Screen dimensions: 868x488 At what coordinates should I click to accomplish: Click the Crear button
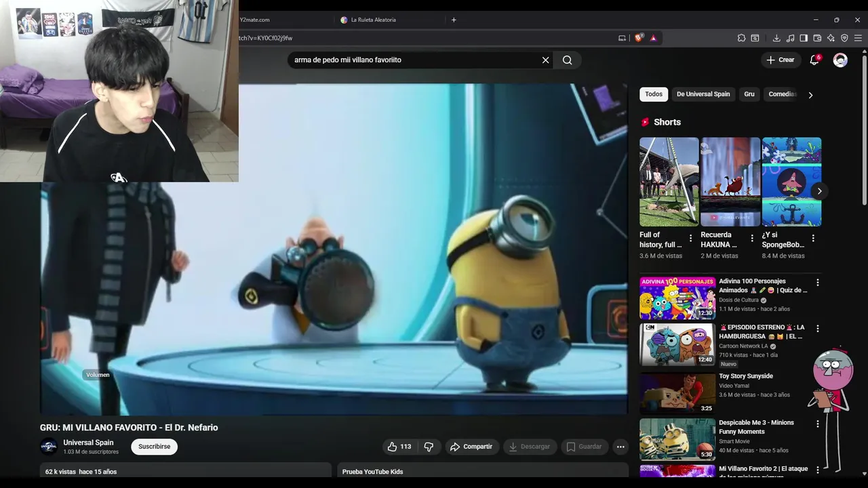(781, 60)
